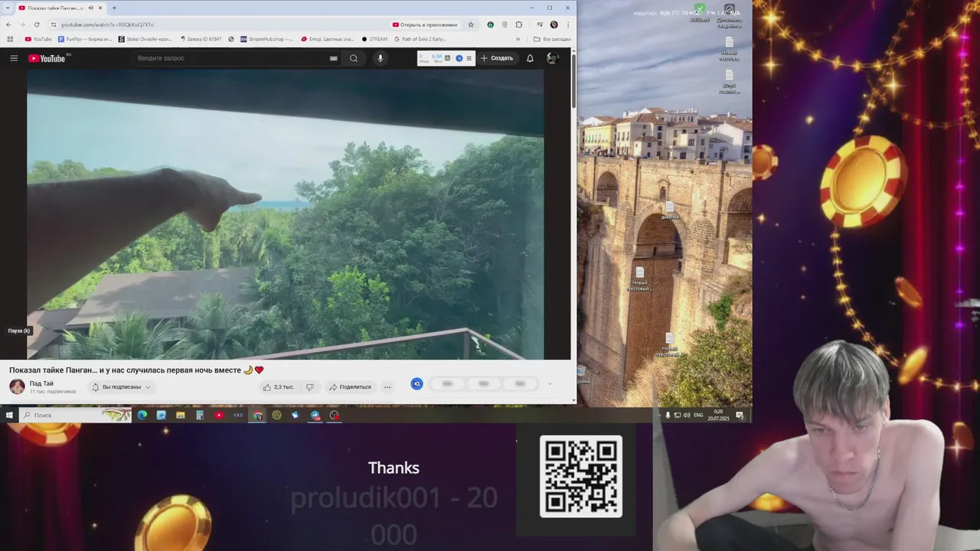Screen dimensions: 980x551
Task: Open the notification center tray icon
Action: [x=740, y=415]
